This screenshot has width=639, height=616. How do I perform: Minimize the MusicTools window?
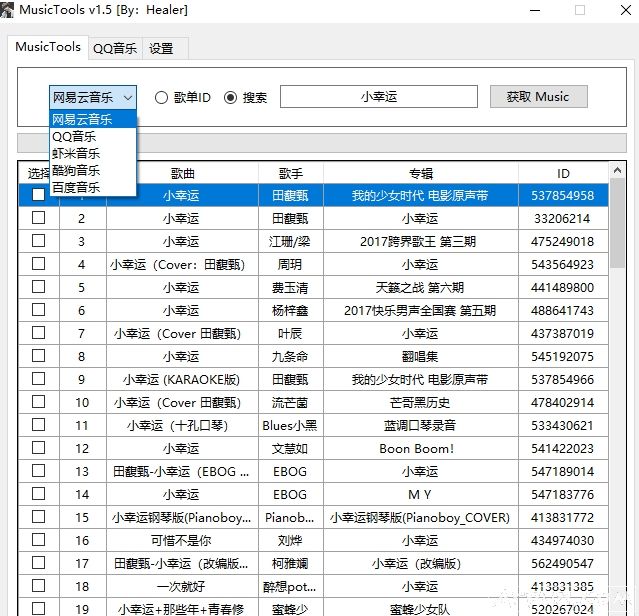tap(535, 10)
